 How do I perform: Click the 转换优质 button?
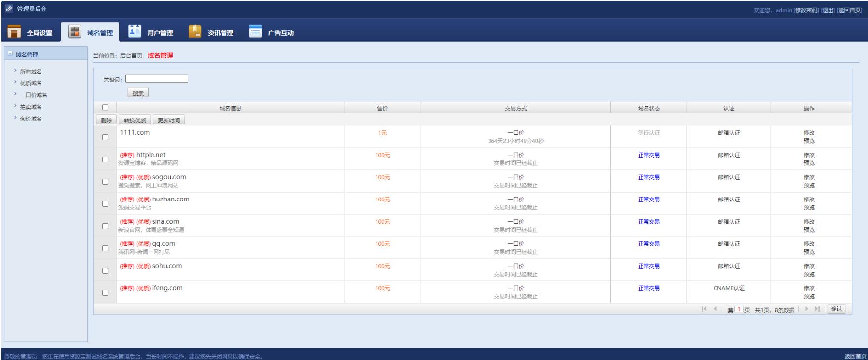click(x=135, y=120)
